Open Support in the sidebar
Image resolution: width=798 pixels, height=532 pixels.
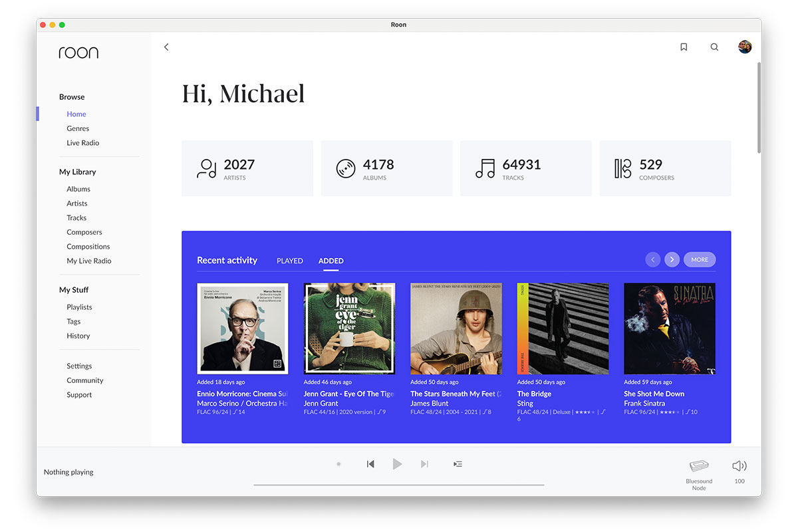79,395
